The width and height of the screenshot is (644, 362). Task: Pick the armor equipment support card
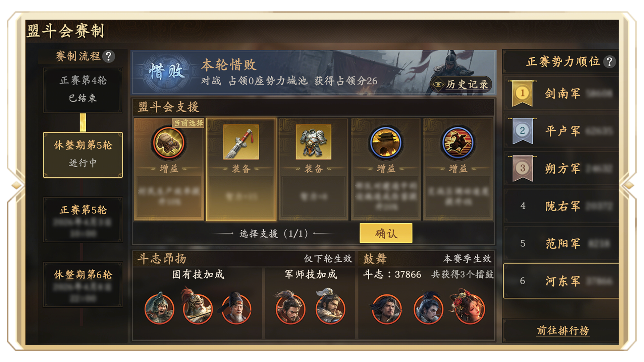click(313, 169)
